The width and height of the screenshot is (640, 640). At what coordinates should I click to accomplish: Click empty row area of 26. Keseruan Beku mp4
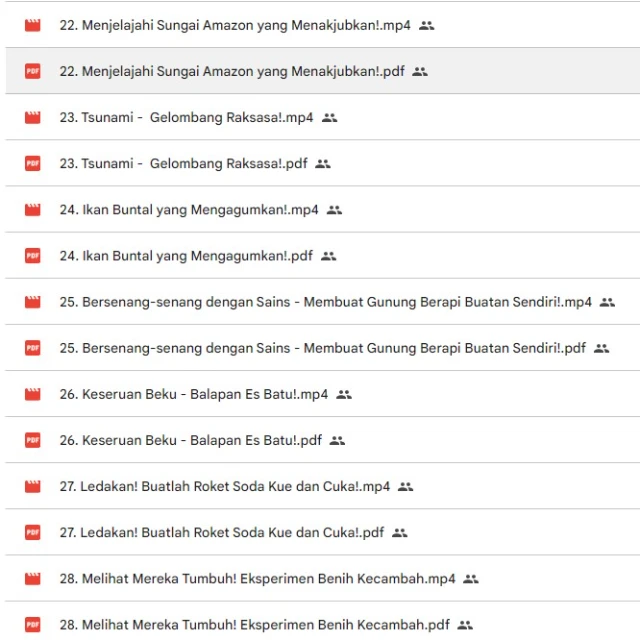pyautogui.click(x=500, y=394)
